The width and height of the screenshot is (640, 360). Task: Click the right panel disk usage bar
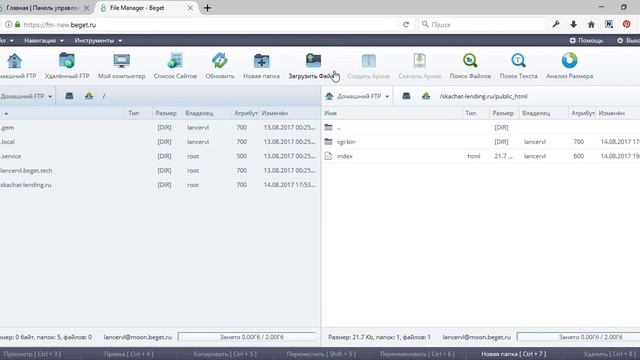click(578, 337)
